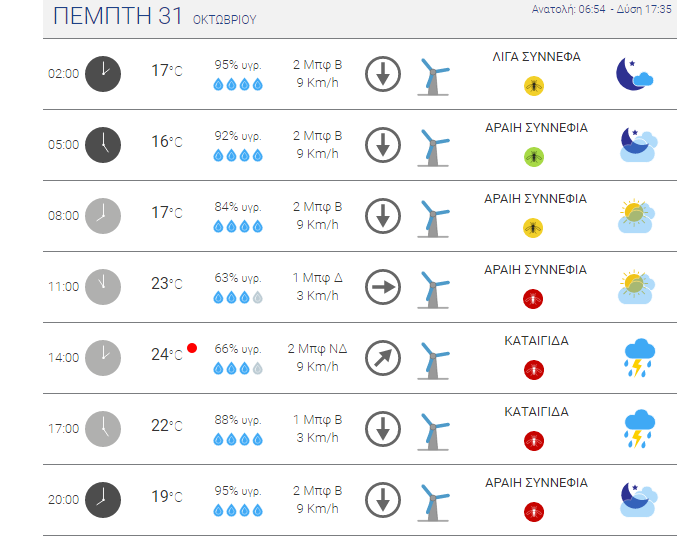Click the ΛΙΓΑ ΣΥΝΝΕΦΑ label
Image resolution: width=697 pixels, height=546 pixels.
[x=536, y=57]
